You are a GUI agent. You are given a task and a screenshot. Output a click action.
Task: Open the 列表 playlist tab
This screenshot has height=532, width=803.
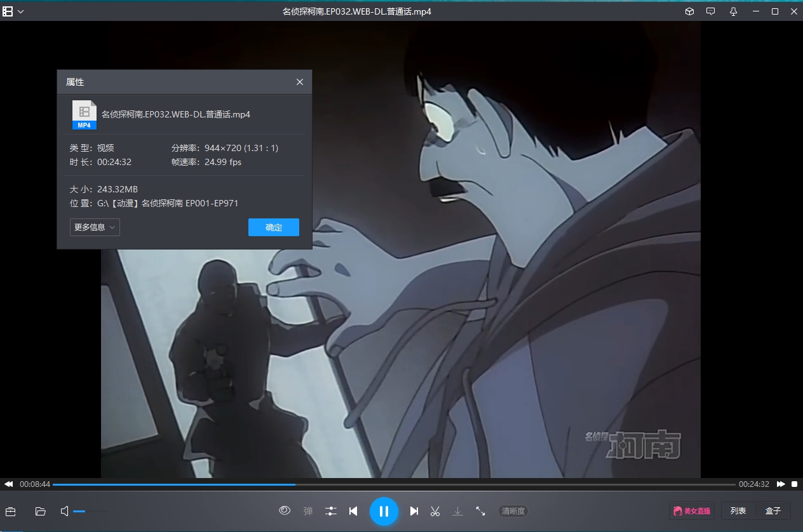click(738, 511)
